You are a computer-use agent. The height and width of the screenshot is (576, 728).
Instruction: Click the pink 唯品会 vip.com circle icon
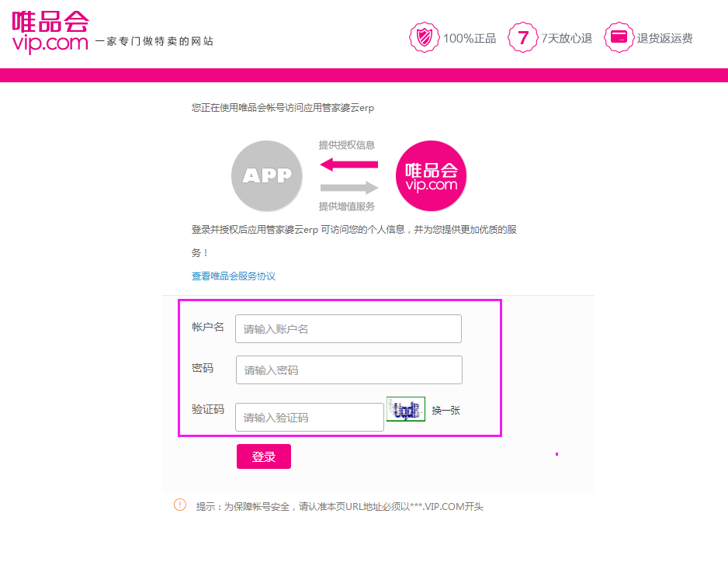click(x=431, y=176)
